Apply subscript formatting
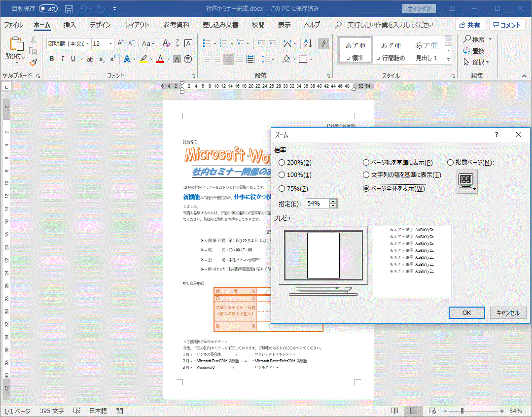The height and width of the screenshot is (417, 532). click(x=102, y=59)
